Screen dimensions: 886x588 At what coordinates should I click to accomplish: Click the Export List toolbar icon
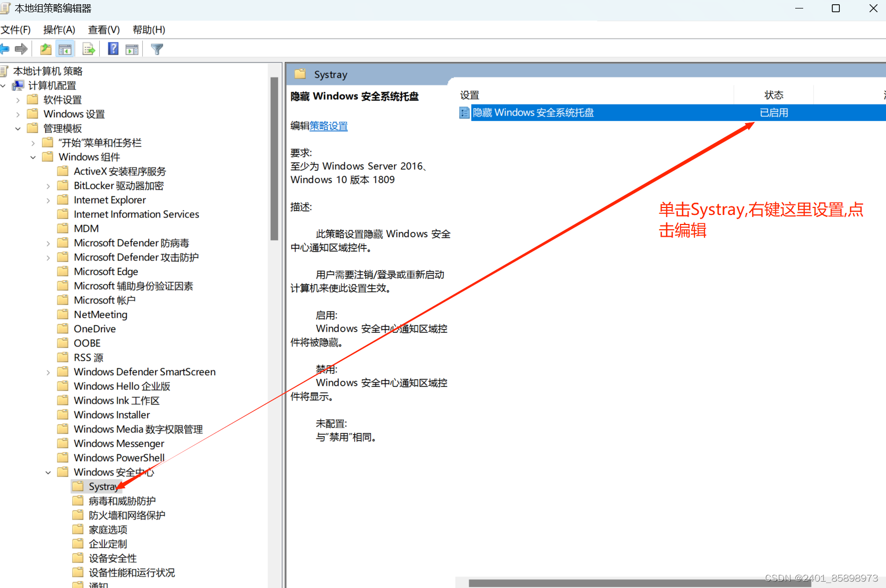pos(89,49)
